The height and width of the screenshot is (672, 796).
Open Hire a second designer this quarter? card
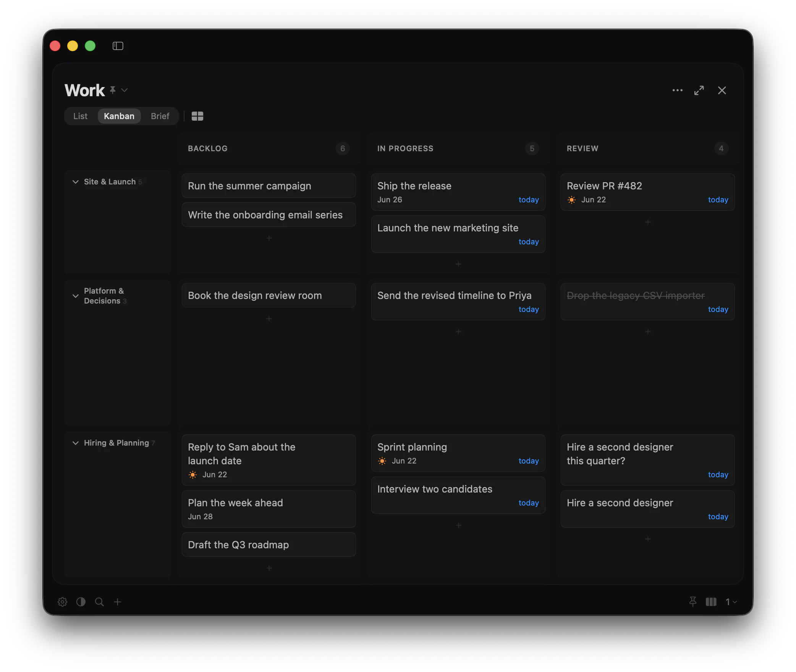click(647, 460)
